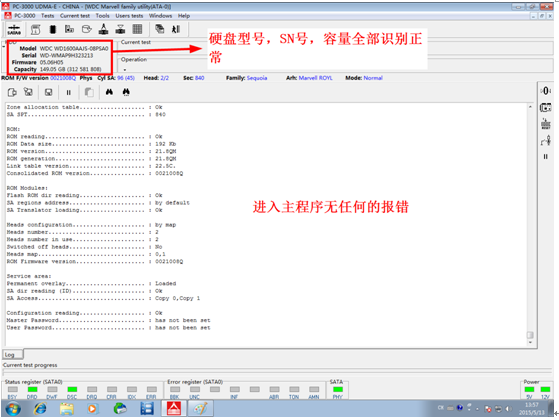Open Internet Explorer from the taskbar
Viewport: 559px width, 420px height.
click(40, 409)
